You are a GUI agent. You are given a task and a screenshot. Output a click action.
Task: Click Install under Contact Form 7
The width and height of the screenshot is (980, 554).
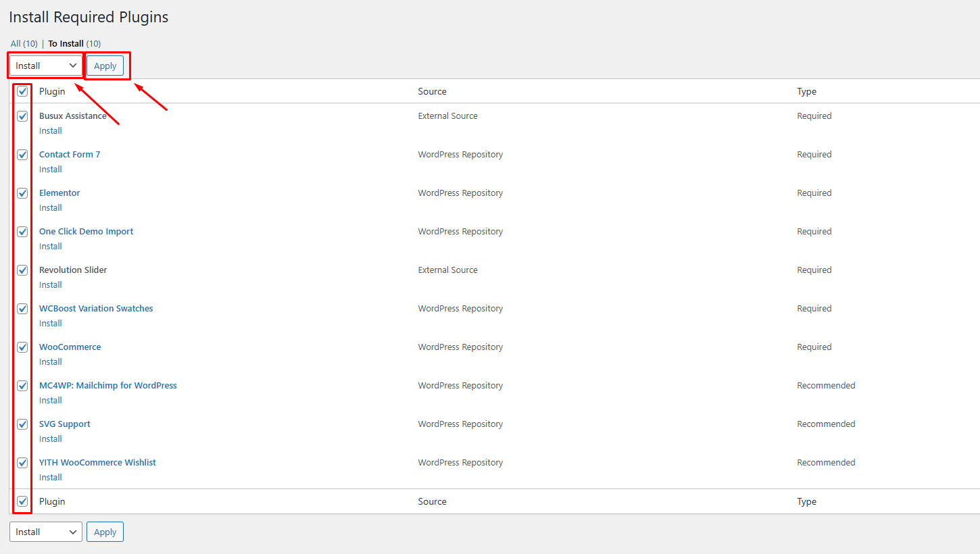coord(51,170)
